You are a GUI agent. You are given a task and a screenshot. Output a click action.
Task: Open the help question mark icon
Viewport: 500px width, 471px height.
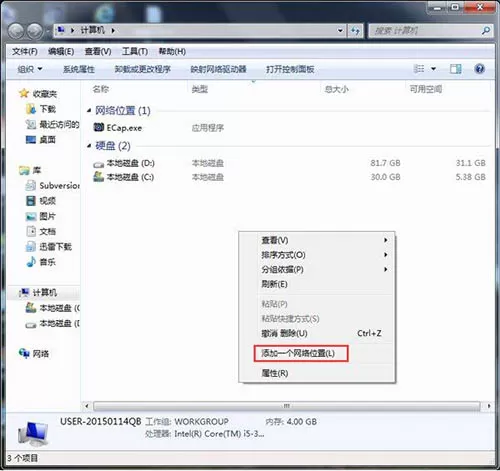[x=479, y=69]
